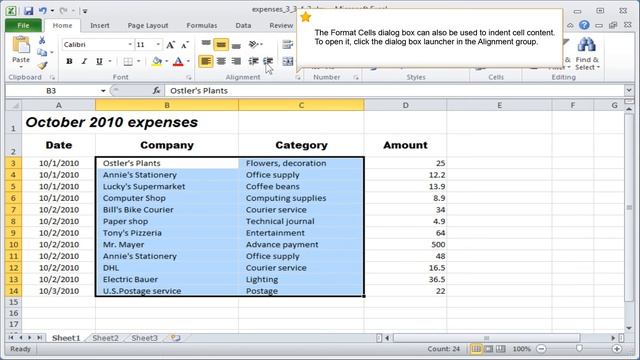Open the Borders dropdown arrow

139,61
